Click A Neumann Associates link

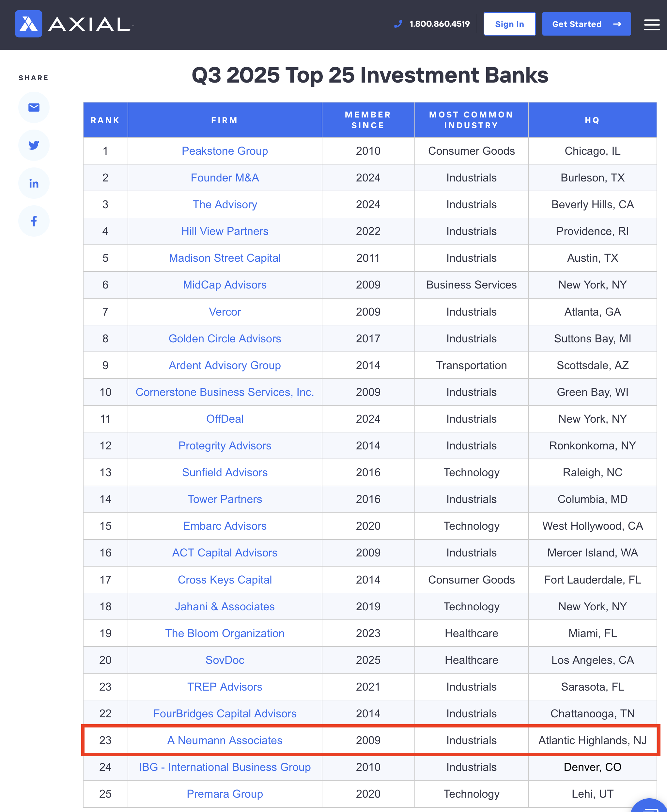(225, 741)
